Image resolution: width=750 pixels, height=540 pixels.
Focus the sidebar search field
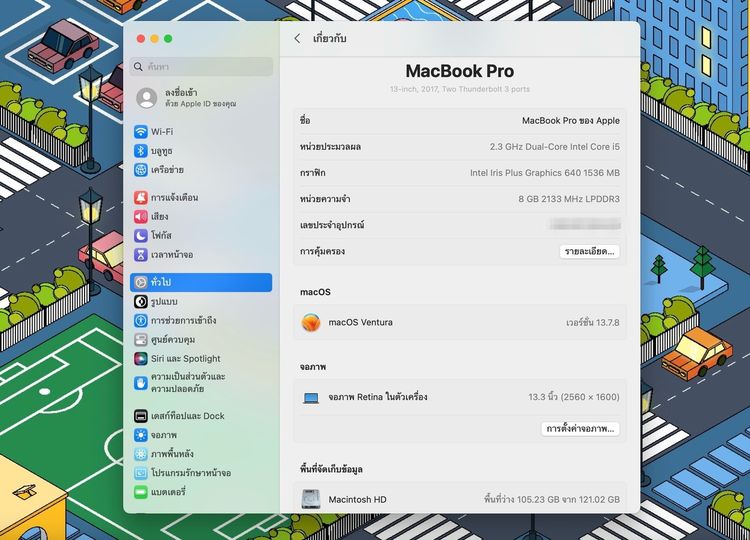coord(201,66)
